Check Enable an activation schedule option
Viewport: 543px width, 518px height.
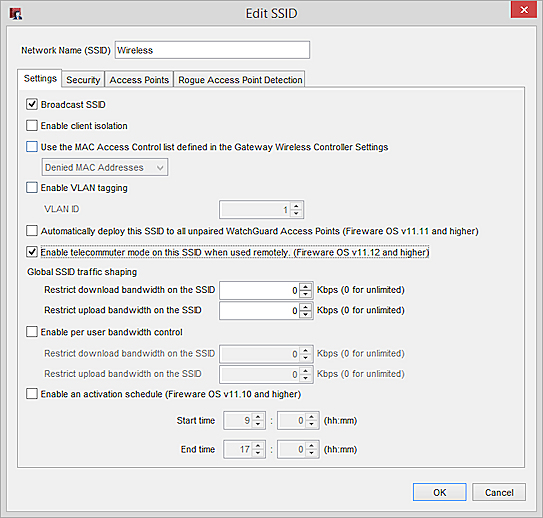click(32, 394)
